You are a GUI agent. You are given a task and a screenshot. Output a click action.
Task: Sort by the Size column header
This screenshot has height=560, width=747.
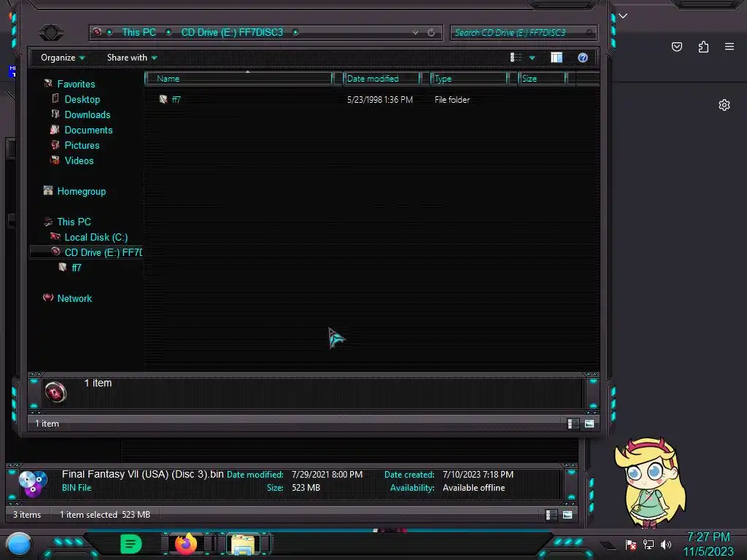(542, 79)
